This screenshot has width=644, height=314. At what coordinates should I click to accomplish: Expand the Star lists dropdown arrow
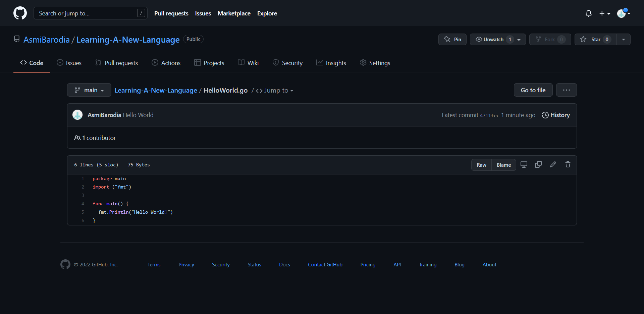tap(624, 39)
